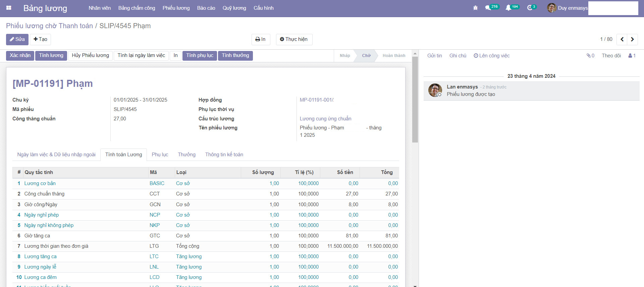This screenshot has height=287, width=644.
Task: Click the debug bug icon
Action: coord(475,8)
